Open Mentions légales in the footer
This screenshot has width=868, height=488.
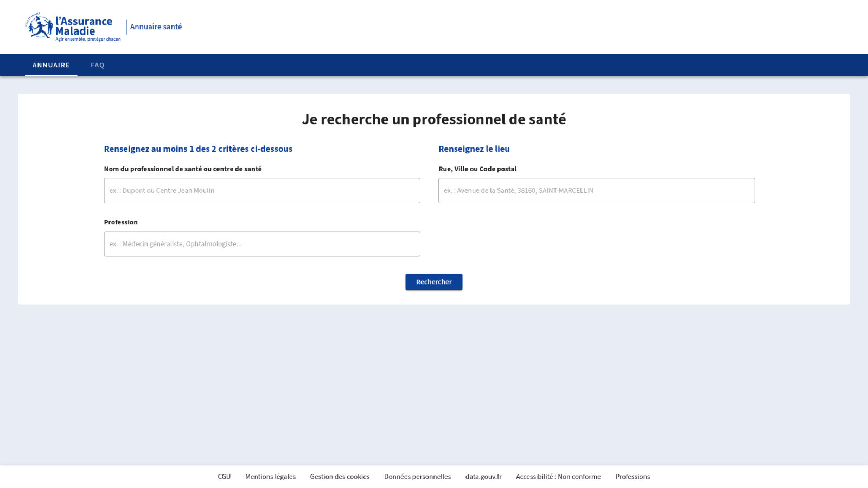click(270, 477)
